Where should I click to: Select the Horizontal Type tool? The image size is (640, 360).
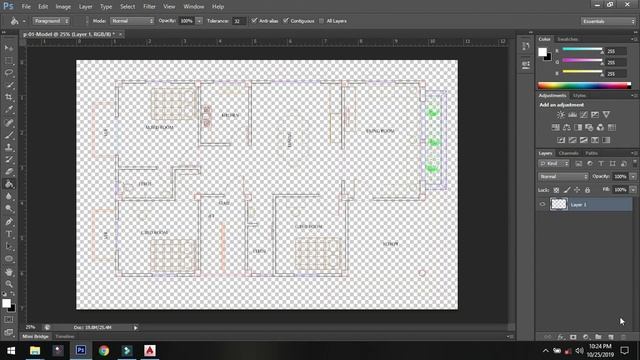pos(9,234)
